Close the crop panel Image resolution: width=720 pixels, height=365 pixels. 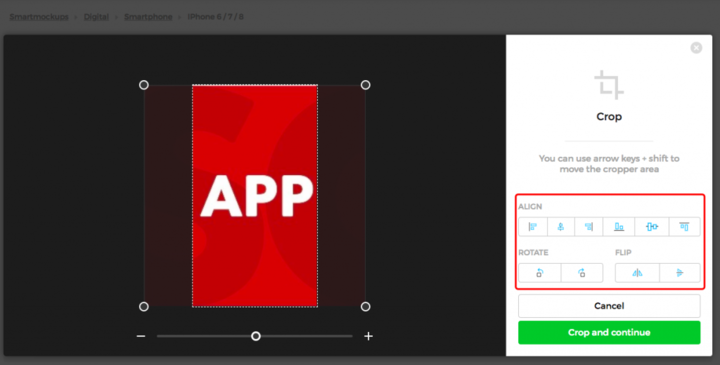point(696,48)
